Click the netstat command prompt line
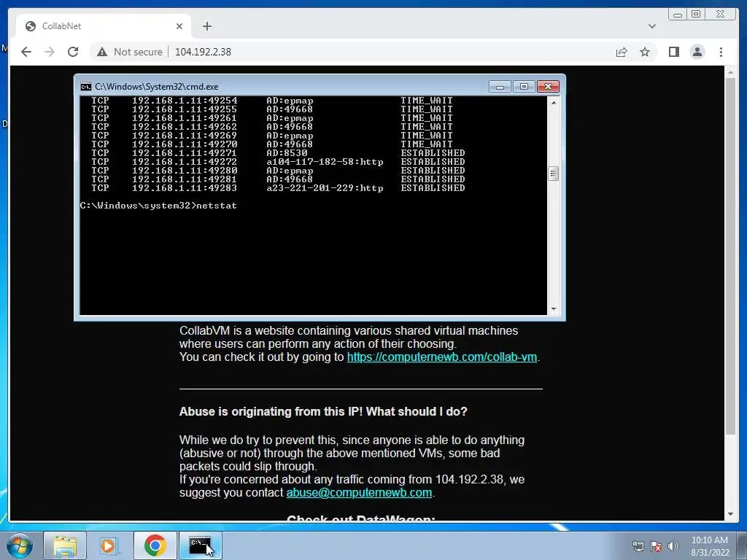 (x=158, y=206)
